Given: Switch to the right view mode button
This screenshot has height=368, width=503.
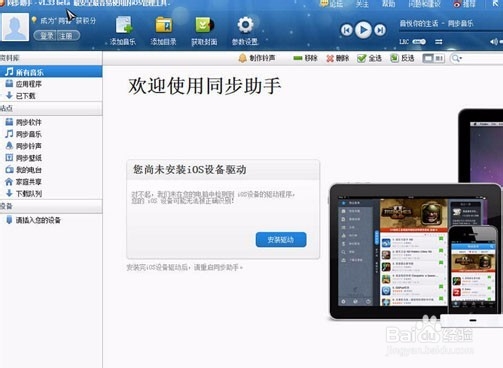Looking at the screenshot, I should pyautogui.click(x=439, y=58).
